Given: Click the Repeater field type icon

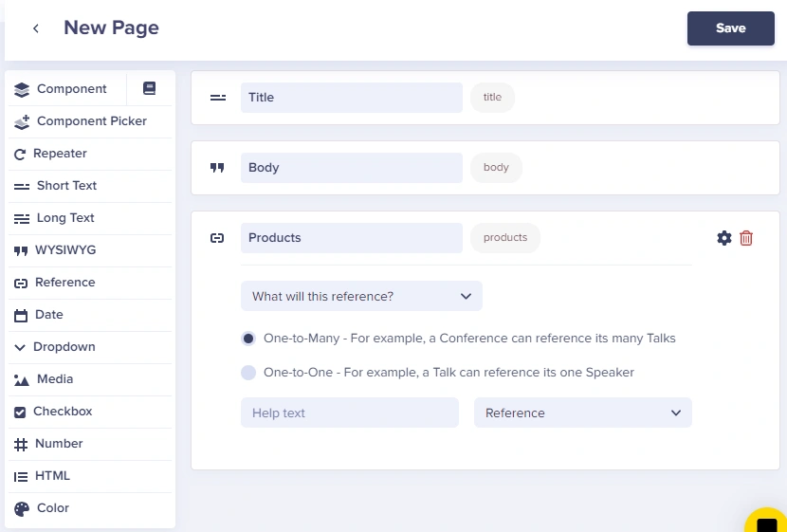Looking at the screenshot, I should pyautogui.click(x=20, y=154).
